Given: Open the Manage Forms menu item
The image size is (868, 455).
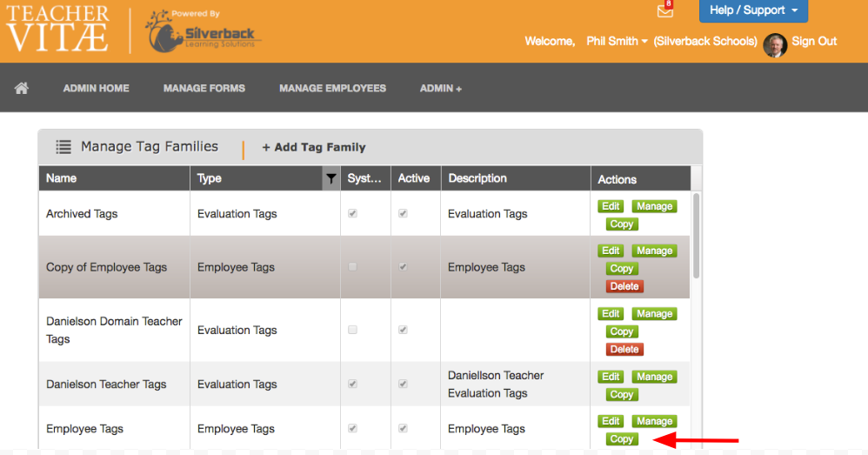Looking at the screenshot, I should tap(204, 88).
